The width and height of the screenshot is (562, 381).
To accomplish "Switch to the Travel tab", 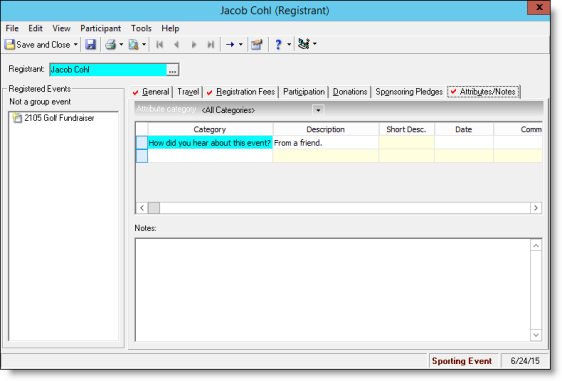I will click(x=188, y=92).
